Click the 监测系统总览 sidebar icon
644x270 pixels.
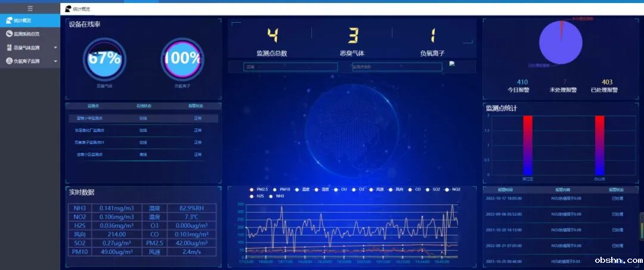(9, 34)
